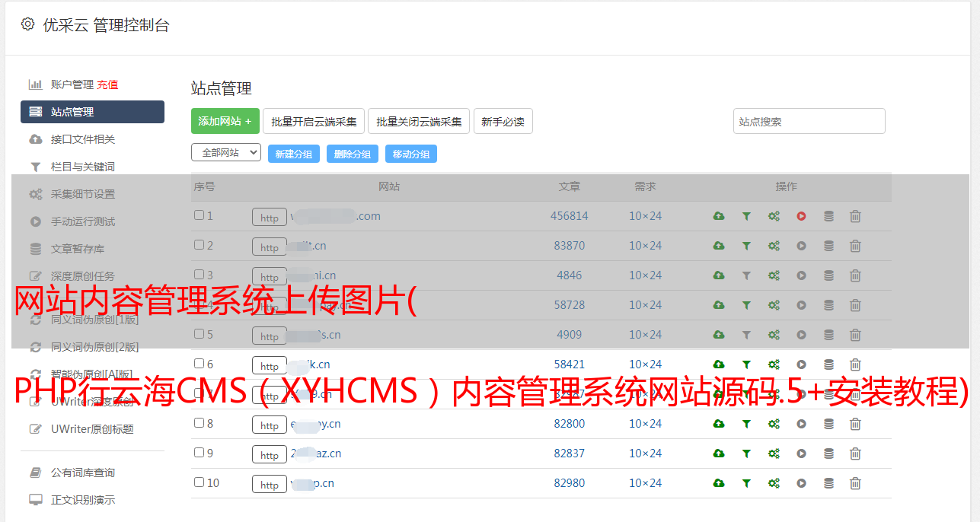Viewport: 980px width, 522px height.
Task: Click the http button in row 10
Action: point(270,485)
